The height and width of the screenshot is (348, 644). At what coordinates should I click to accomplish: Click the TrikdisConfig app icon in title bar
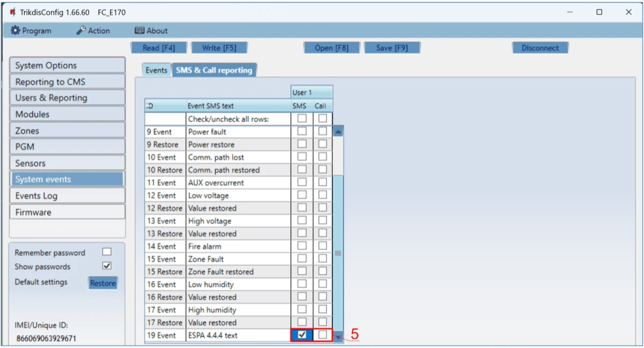[x=13, y=12]
